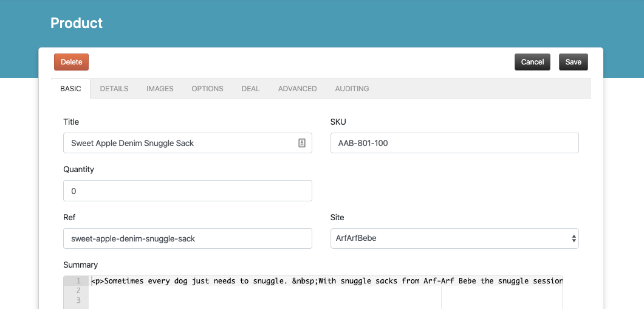Image resolution: width=644 pixels, height=309 pixels.
Task: Click line number 3 in editor gutter
Action: coord(78,300)
